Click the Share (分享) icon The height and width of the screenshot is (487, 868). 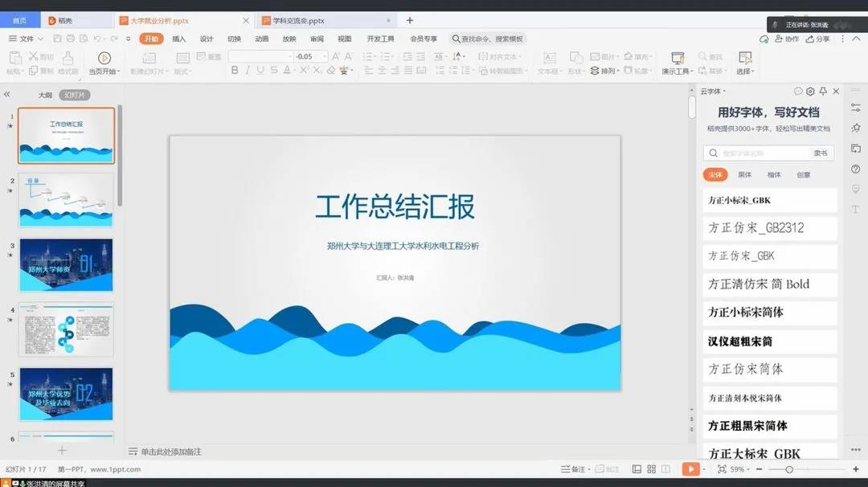(818, 39)
